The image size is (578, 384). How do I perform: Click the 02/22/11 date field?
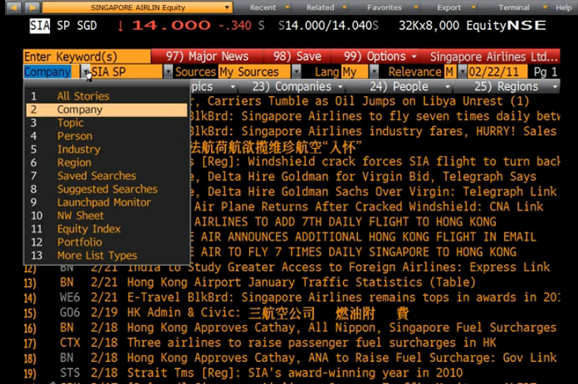497,71
